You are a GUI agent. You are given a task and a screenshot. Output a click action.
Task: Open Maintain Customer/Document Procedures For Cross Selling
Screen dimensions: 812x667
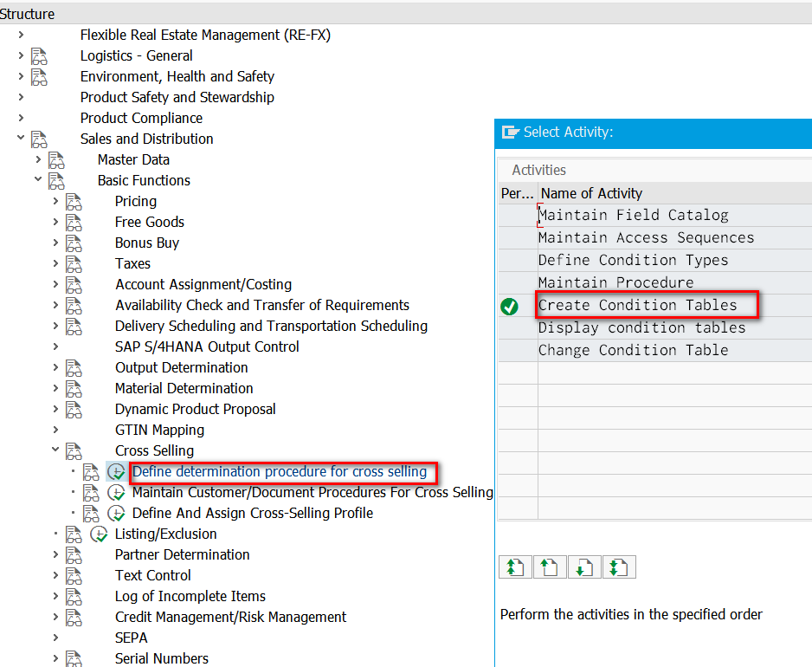313,492
